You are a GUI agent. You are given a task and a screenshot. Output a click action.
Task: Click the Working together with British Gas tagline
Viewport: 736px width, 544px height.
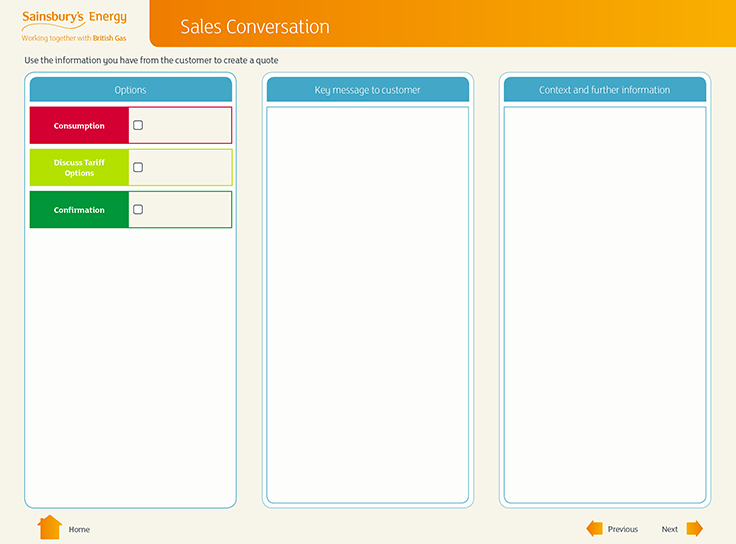74,38
